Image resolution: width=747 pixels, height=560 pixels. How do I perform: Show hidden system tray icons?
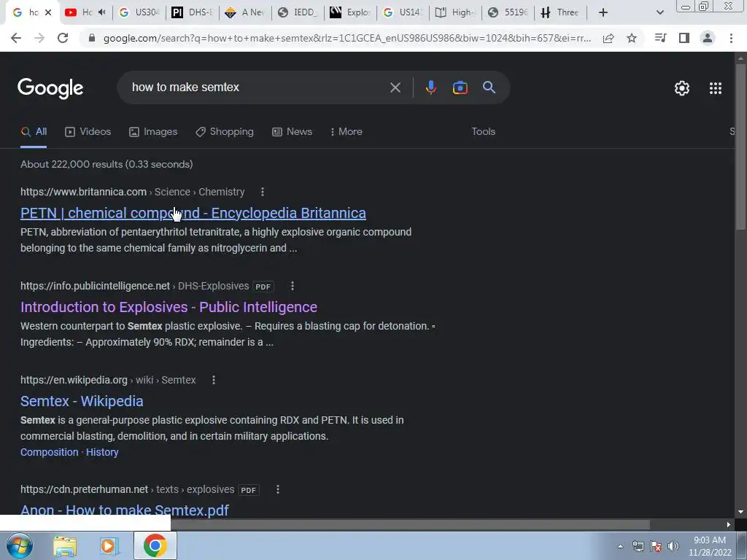pos(620,546)
